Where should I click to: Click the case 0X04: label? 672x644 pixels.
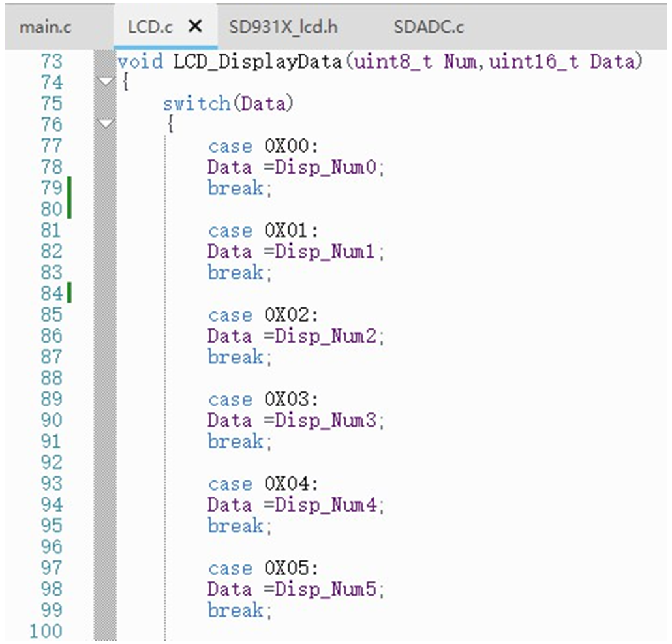263,483
